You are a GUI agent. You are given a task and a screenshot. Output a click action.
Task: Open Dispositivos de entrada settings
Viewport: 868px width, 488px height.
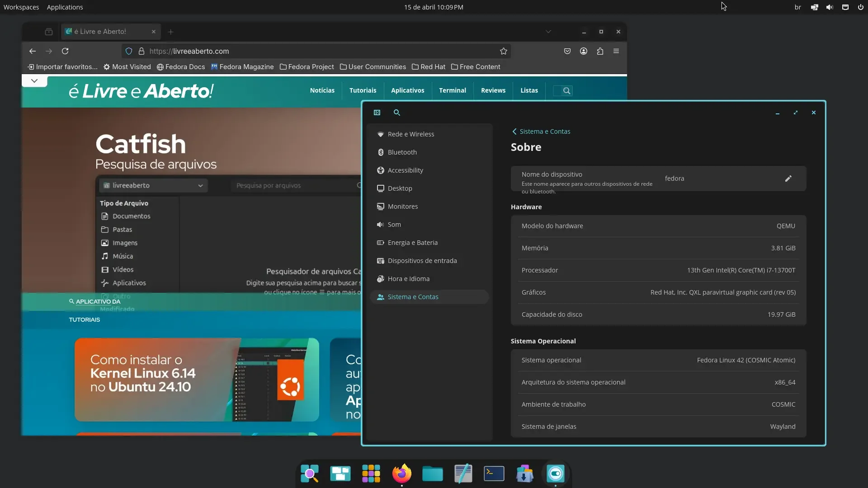click(429, 261)
